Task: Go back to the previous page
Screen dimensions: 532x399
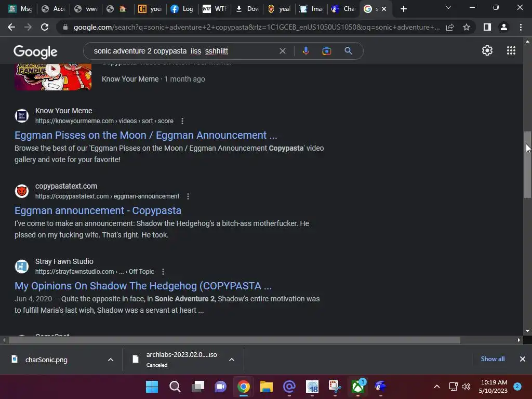Action: 11,27
